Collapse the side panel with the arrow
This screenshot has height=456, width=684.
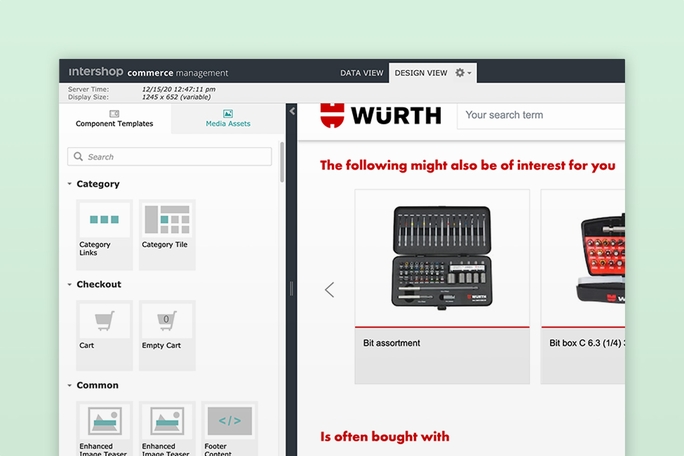tap(292, 111)
